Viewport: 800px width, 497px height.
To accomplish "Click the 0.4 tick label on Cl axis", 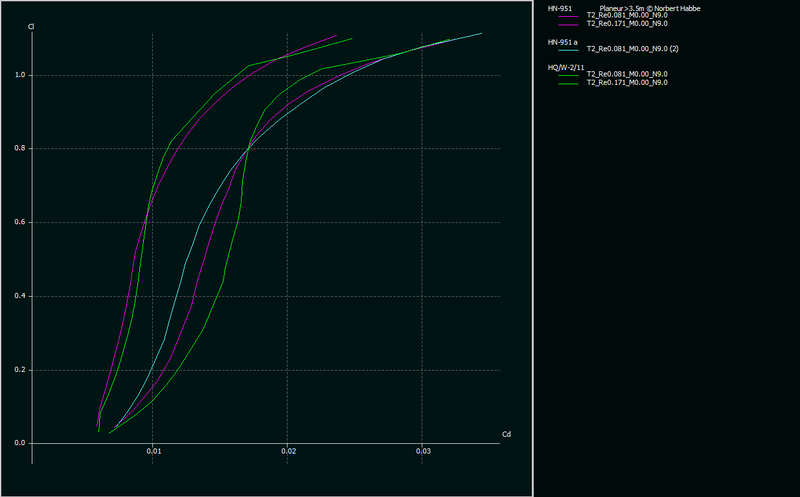I will coord(22,296).
